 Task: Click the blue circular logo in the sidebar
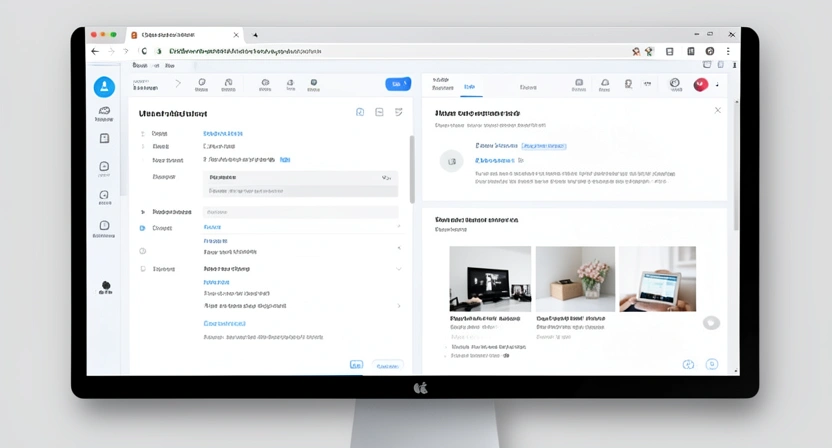104,87
